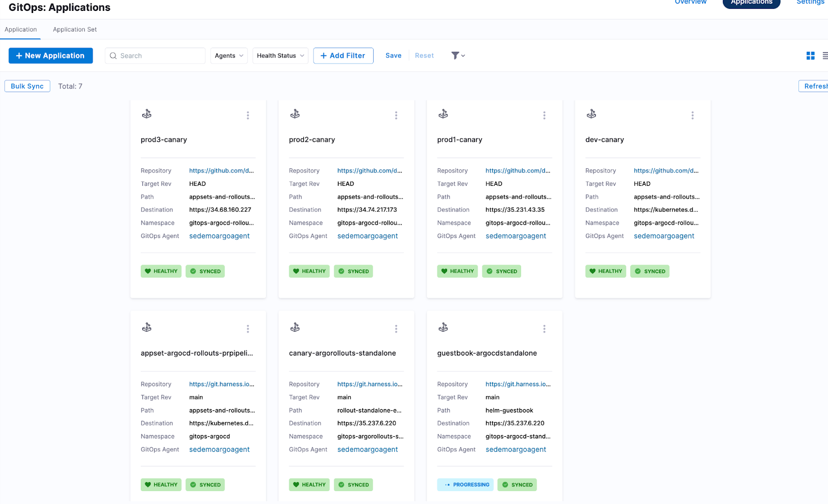Open sedemoargoagent link on prod2-canary card
828x504 pixels.
click(367, 236)
